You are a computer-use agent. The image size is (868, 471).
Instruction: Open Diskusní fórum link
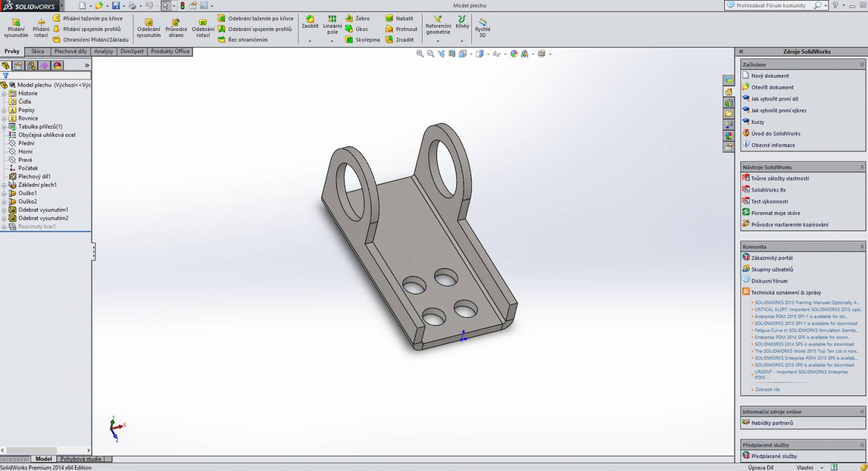click(769, 281)
